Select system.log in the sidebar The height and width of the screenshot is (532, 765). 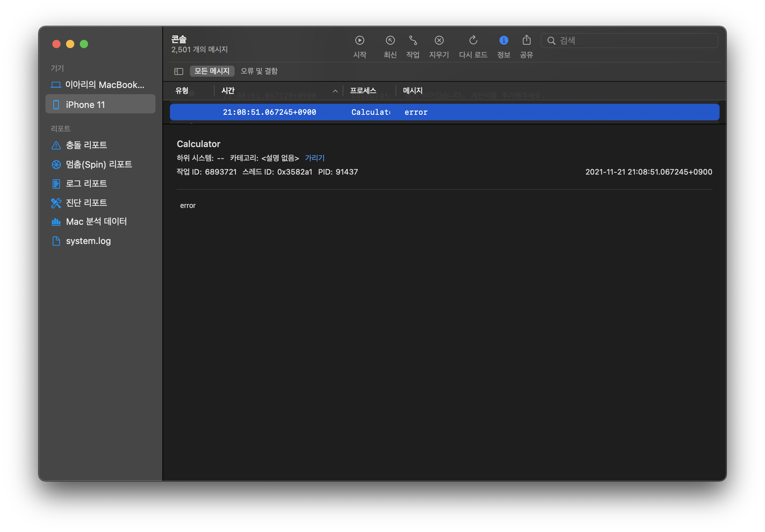point(88,241)
